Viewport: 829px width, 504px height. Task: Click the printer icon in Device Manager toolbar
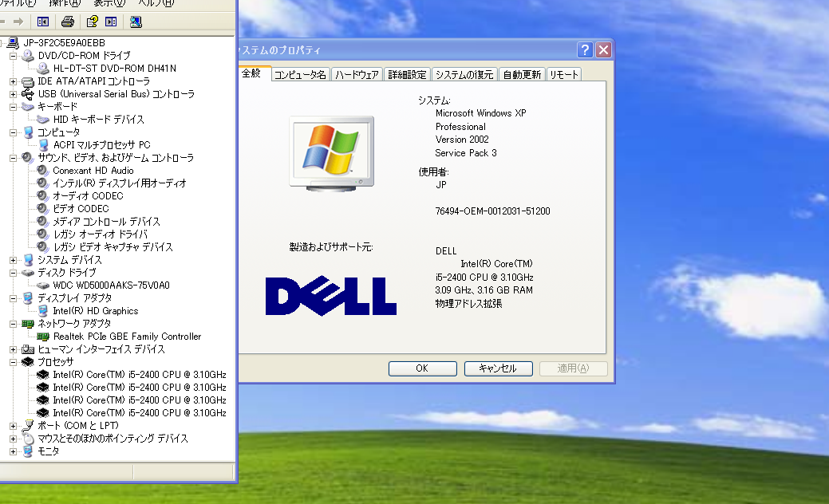68,22
